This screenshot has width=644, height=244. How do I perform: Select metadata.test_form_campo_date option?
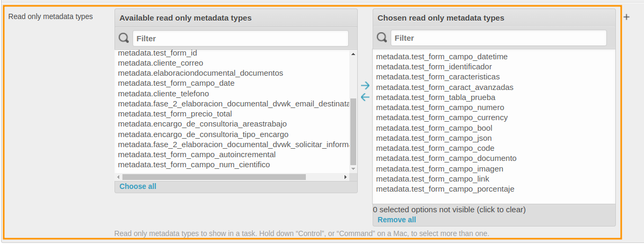(x=176, y=83)
